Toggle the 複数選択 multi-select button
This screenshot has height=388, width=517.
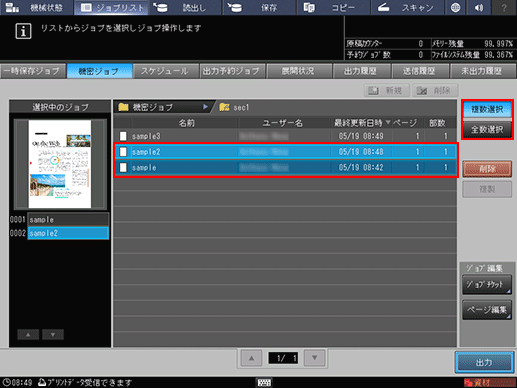[x=487, y=109]
